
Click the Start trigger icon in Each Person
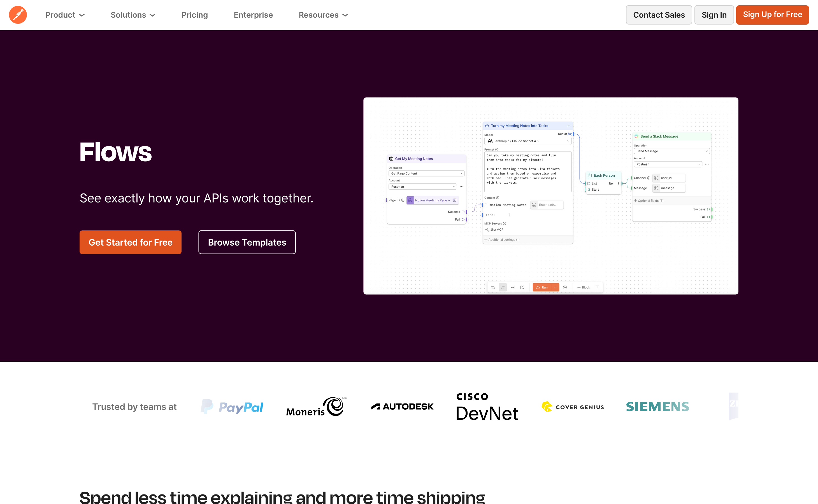click(x=589, y=190)
